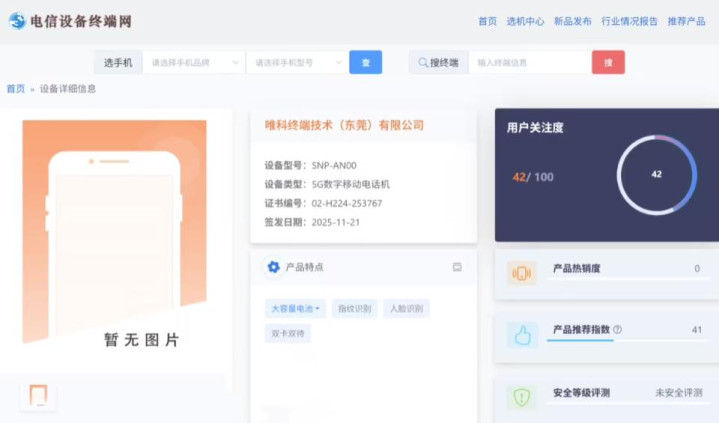The height and width of the screenshot is (423, 719).
Task: Go to 选机中心 in the top navigation
Action: tap(525, 21)
